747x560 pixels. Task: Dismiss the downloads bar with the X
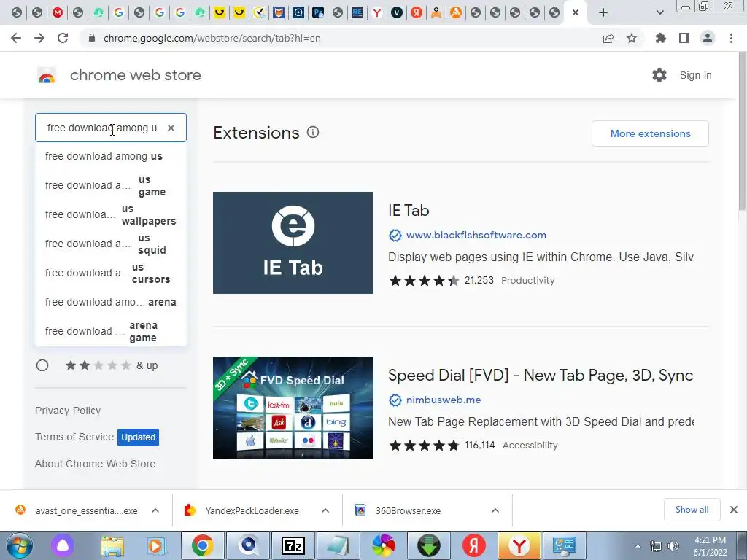(x=734, y=510)
